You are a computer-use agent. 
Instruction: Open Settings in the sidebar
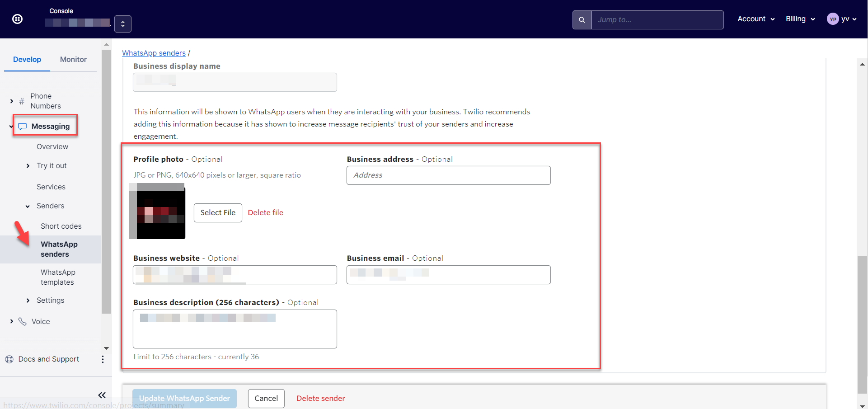(x=51, y=301)
